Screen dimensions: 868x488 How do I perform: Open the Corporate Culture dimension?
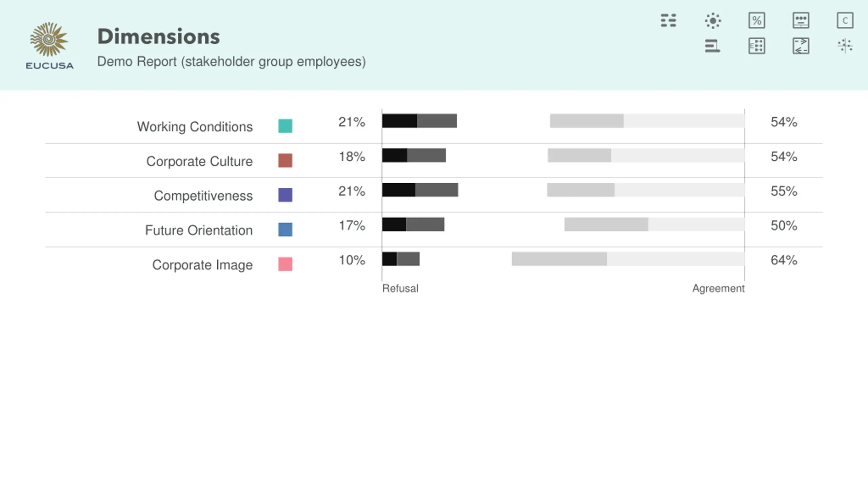tap(199, 161)
